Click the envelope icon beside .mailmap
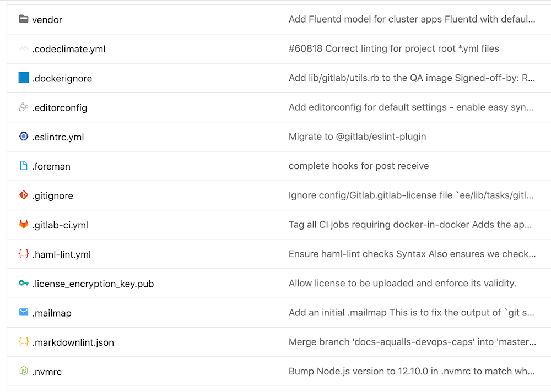Viewport: 551px width, 392px height. 23,313
